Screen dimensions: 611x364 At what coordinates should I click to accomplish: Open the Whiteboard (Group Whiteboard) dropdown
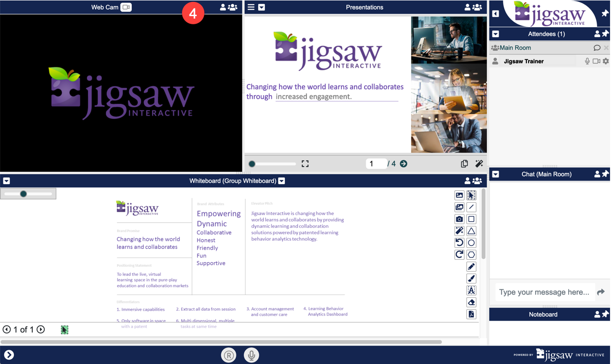pyautogui.click(x=281, y=181)
